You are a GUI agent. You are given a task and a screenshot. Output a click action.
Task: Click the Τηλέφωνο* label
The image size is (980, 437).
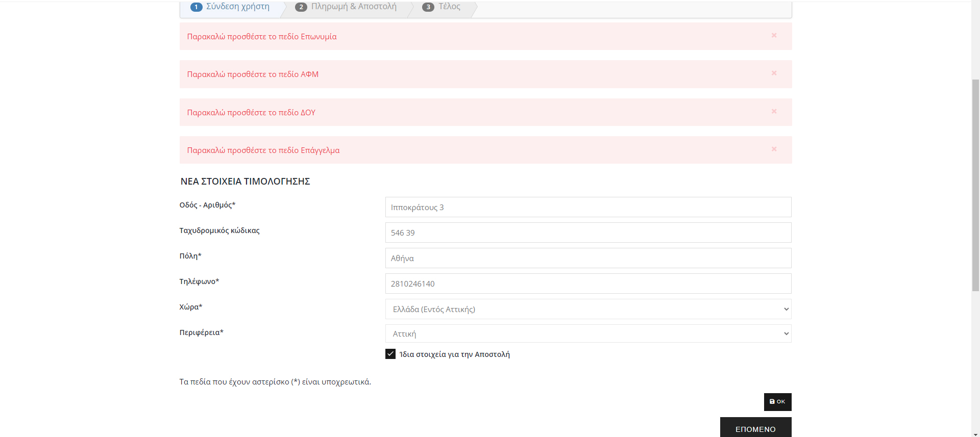tap(199, 281)
